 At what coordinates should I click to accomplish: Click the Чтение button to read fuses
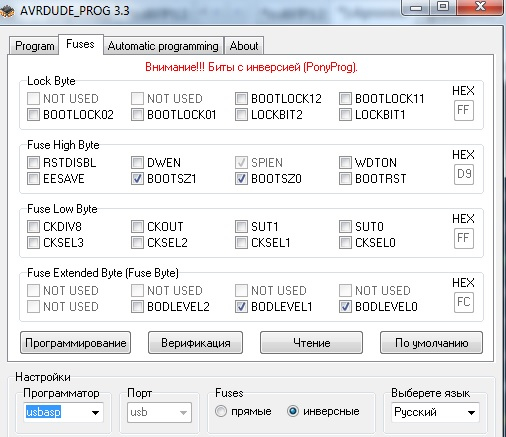pyautogui.click(x=311, y=343)
